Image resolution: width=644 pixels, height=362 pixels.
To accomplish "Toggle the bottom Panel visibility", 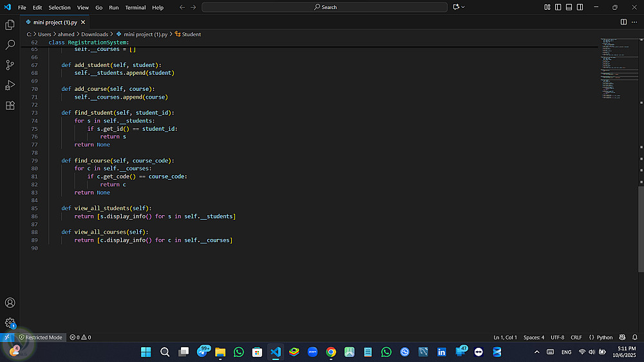I will point(569,7).
